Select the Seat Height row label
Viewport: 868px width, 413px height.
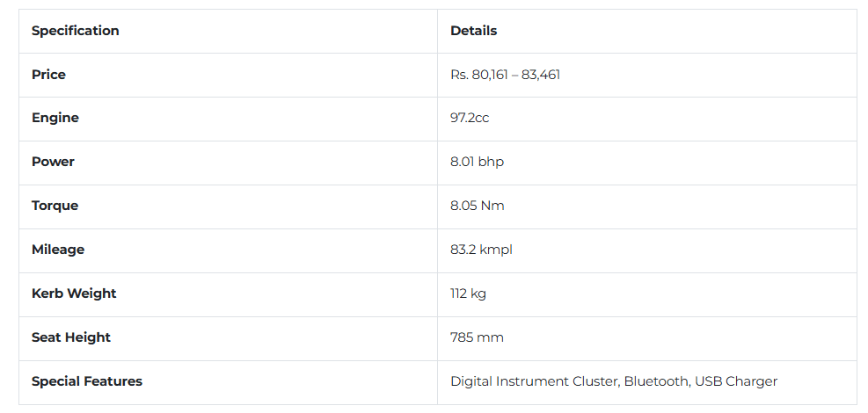71,337
